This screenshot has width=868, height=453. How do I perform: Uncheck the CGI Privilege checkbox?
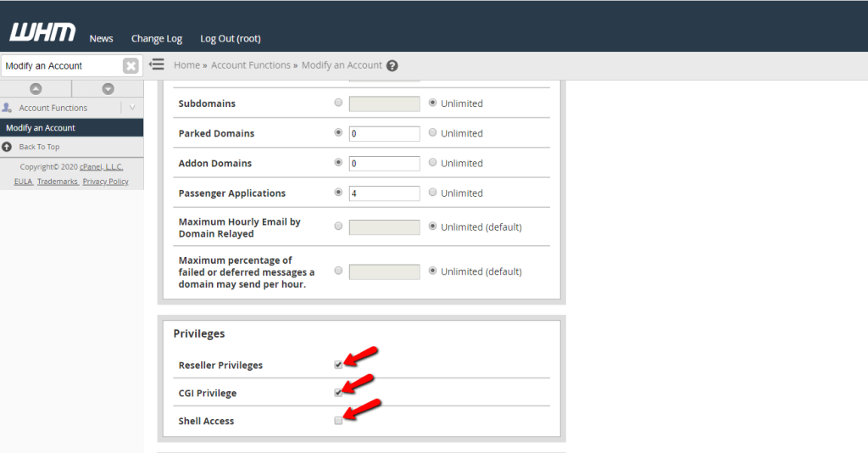(338, 393)
